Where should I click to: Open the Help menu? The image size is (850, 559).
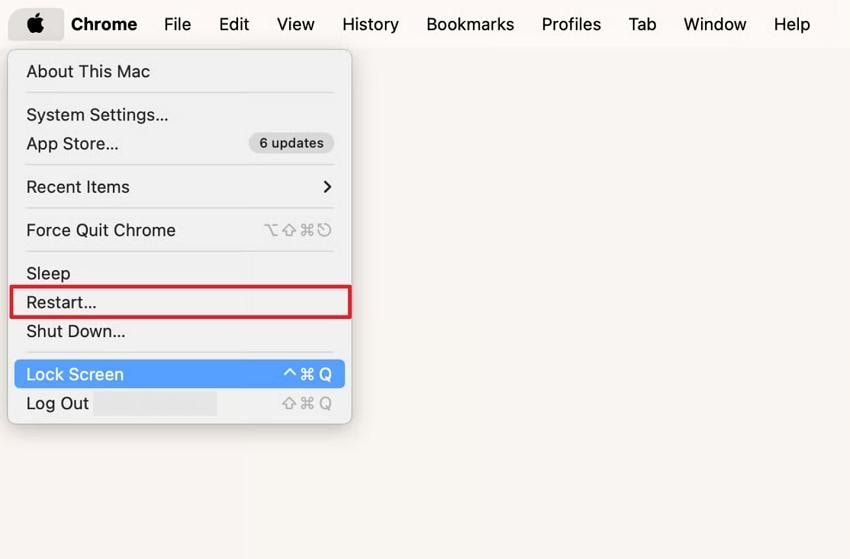click(791, 24)
